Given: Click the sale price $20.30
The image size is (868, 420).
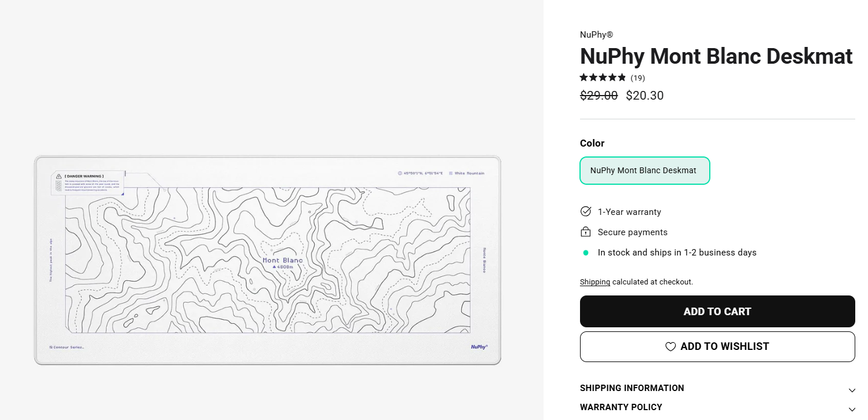Looking at the screenshot, I should [x=644, y=96].
